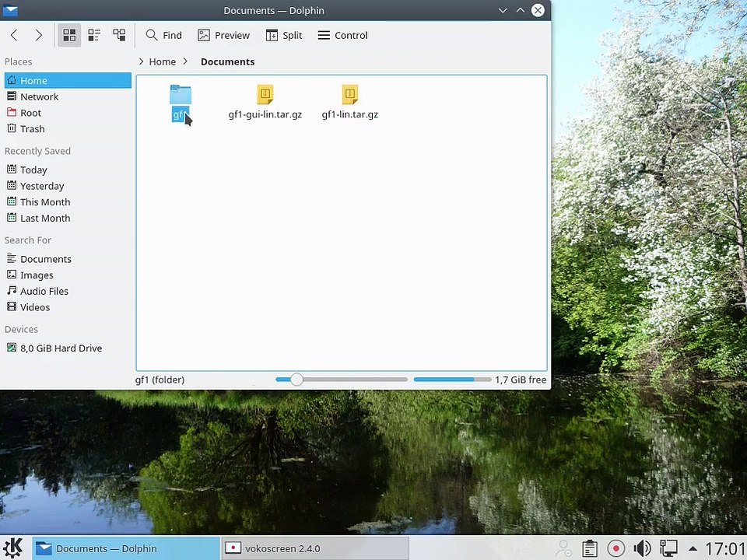Close the Dolphin window
Screen dimensions: 747x560
[x=538, y=10]
